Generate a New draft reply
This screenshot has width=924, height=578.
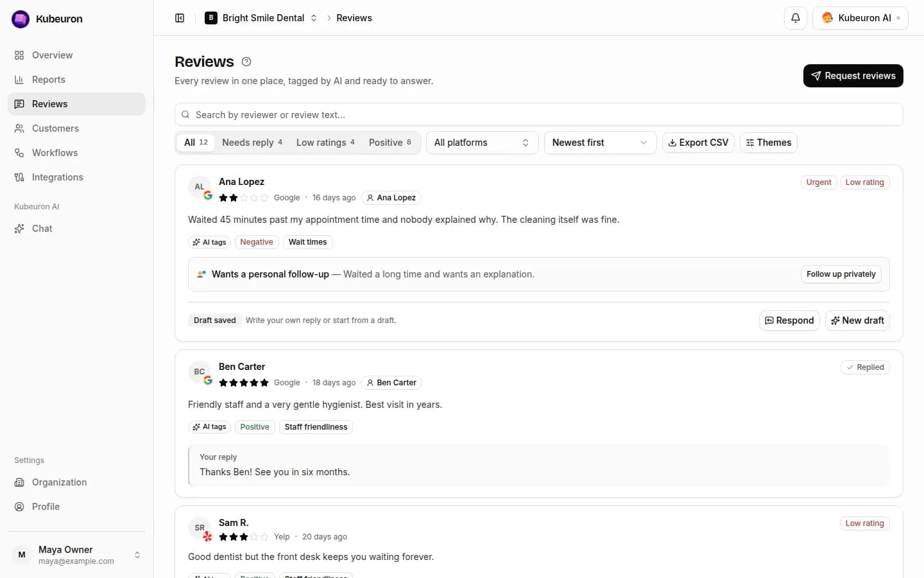857,320
